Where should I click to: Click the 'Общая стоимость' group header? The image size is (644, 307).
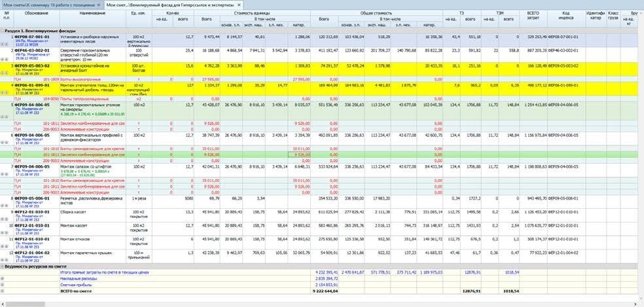pos(376,13)
